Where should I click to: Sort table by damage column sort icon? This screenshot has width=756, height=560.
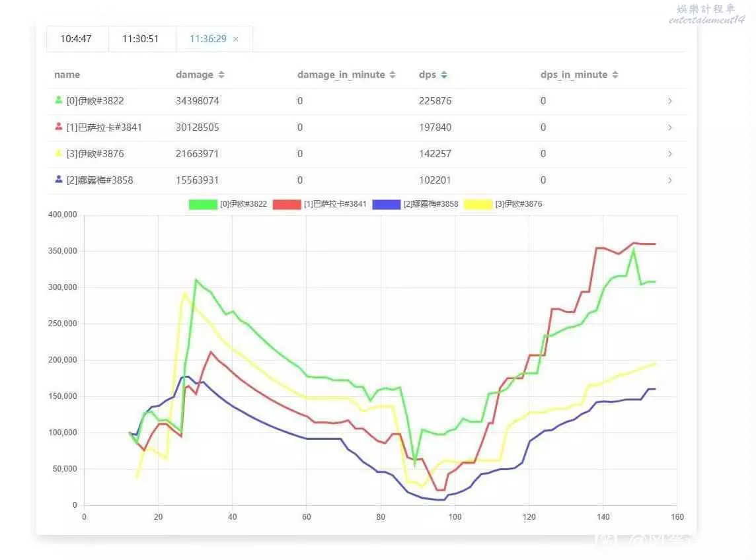tap(221, 75)
